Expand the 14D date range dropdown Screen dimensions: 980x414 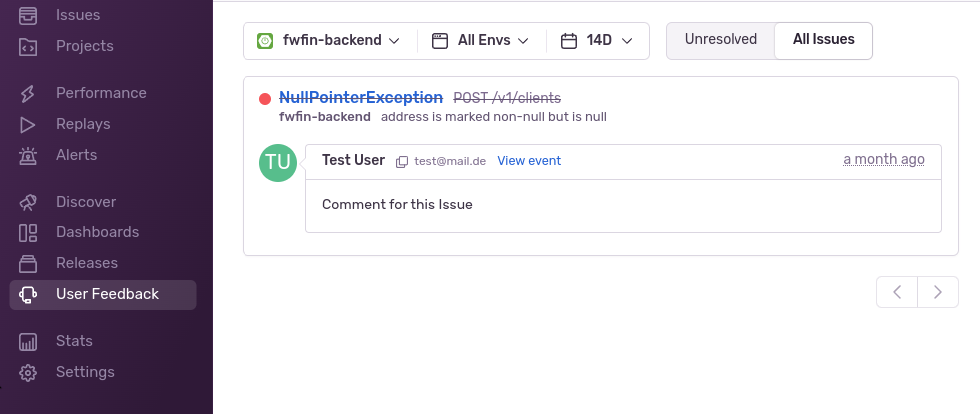point(597,41)
